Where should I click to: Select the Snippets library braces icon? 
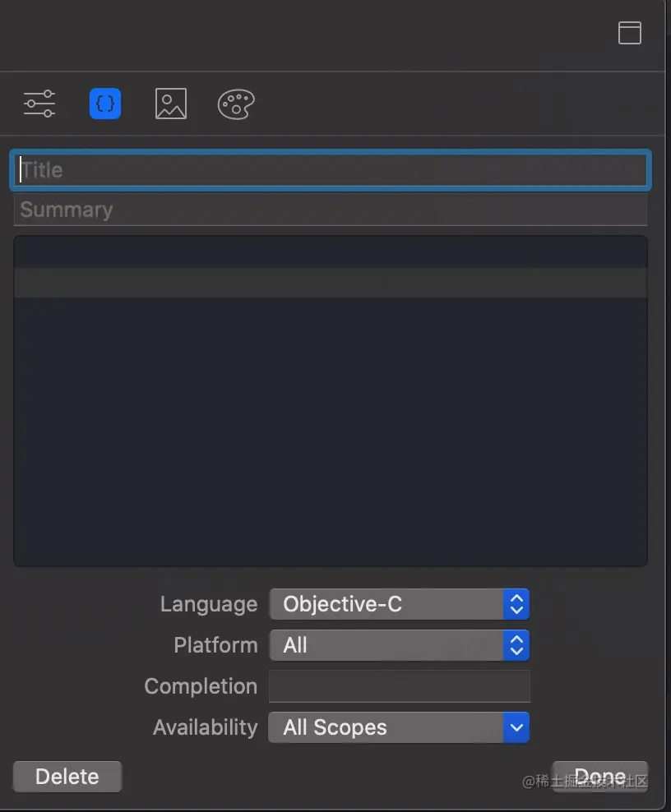click(105, 104)
